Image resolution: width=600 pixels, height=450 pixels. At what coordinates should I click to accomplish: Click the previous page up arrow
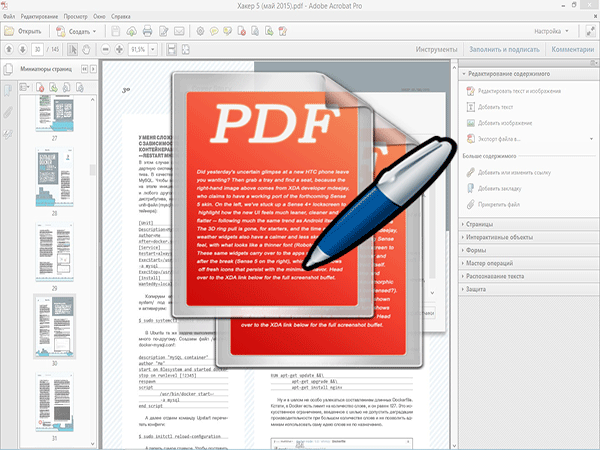point(9,49)
